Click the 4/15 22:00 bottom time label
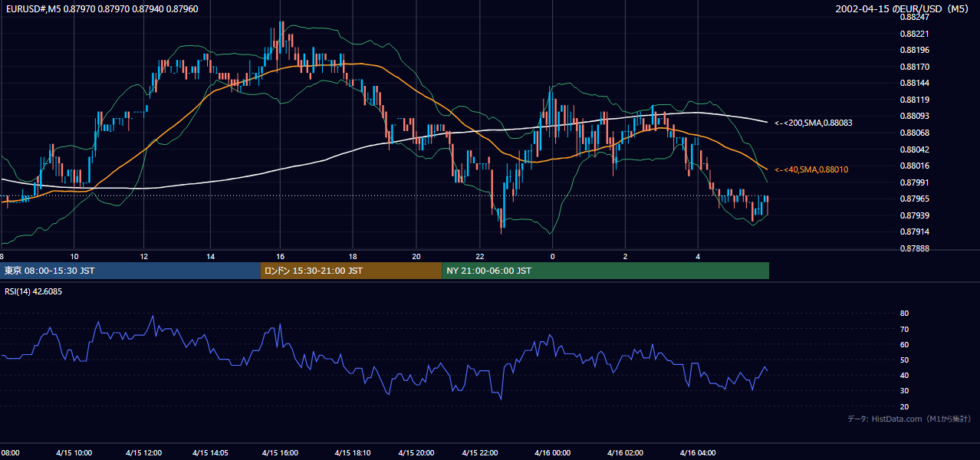Image resolution: width=980 pixels, height=460 pixels. [x=481, y=452]
